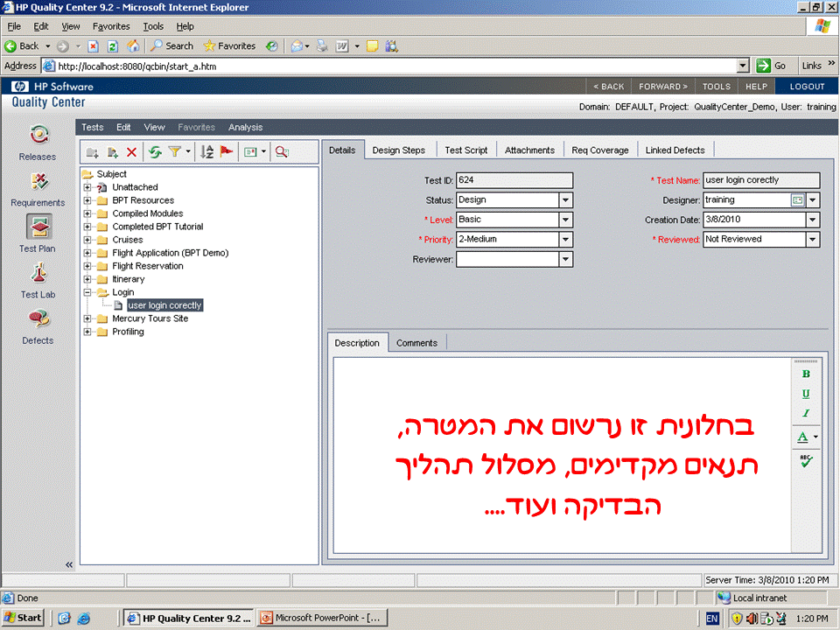
Task: Switch to the Test Script tab
Action: click(x=466, y=150)
